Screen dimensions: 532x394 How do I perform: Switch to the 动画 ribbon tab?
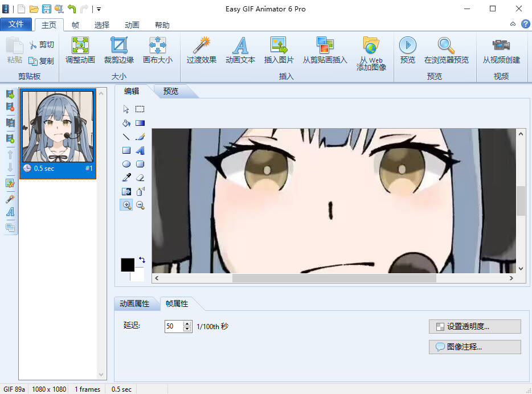click(x=132, y=25)
